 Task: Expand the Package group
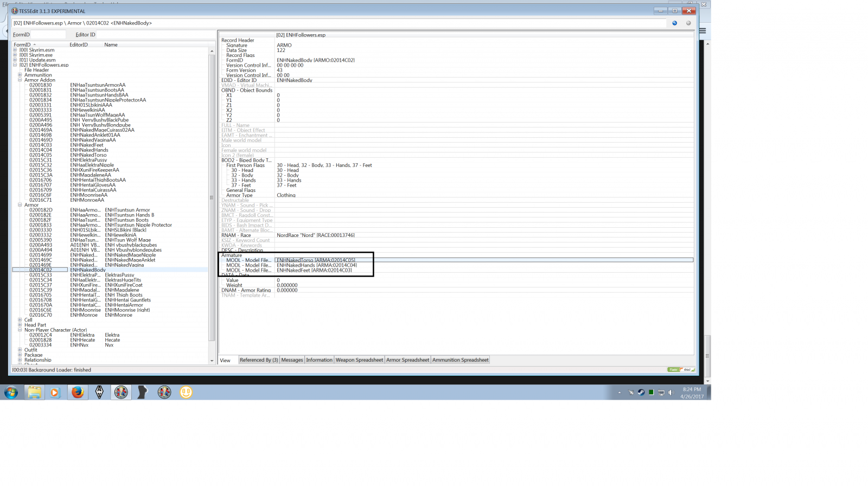point(20,355)
